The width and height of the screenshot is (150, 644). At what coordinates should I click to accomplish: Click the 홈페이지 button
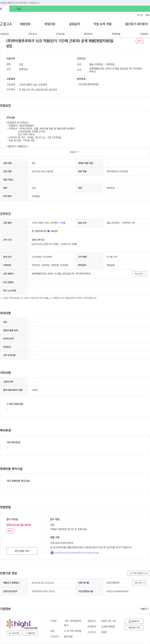[134, 621]
